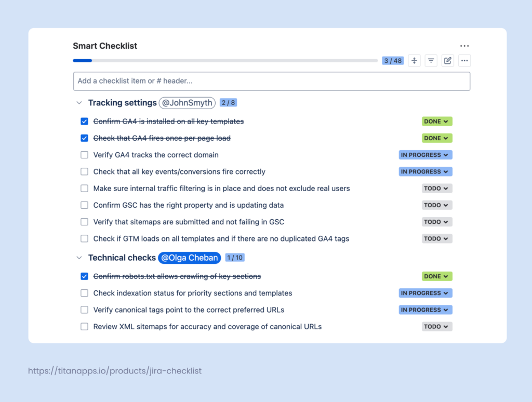Check 'Verify GA4 tracks the correct domain'
Image resolution: width=532 pixels, height=402 pixels.
pos(84,154)
